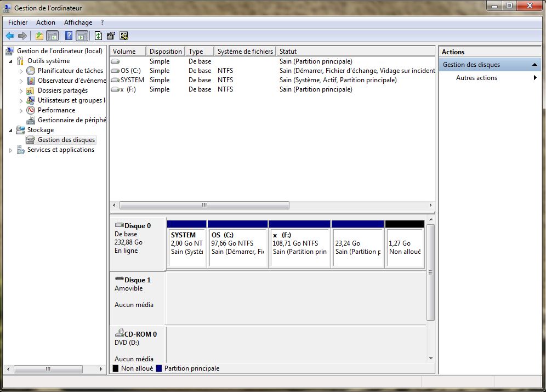The image size is (546, 392).
Task: Click the Outils système tools icon
Action: coord(20,61)
